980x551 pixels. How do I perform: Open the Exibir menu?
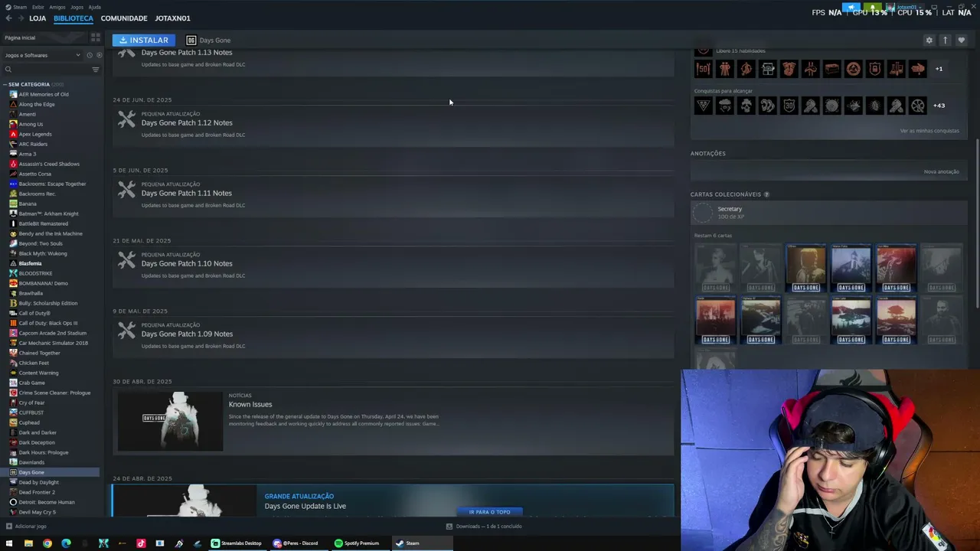[x=38, y=7]
